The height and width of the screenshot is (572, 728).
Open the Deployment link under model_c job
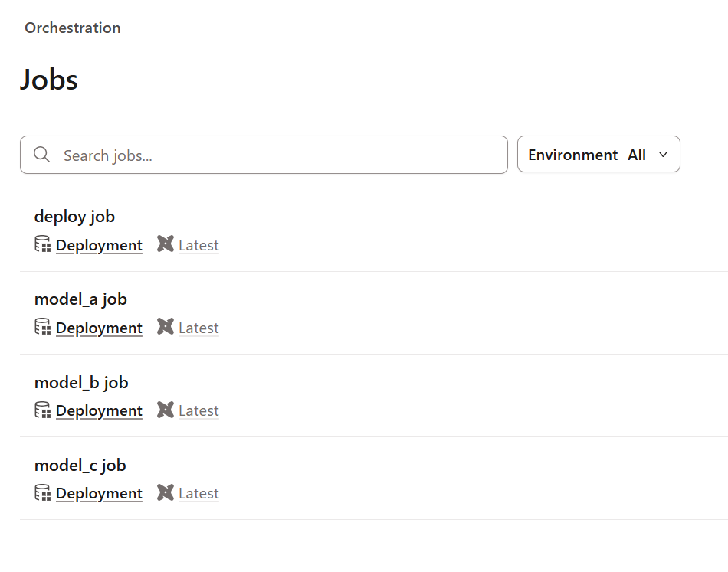tap(99, 493)
